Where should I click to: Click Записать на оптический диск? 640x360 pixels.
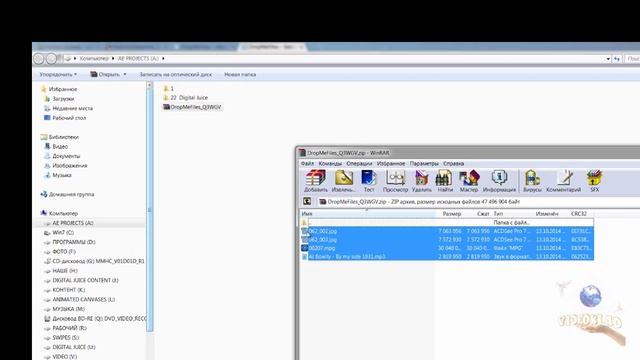click(x=176, y=75)
